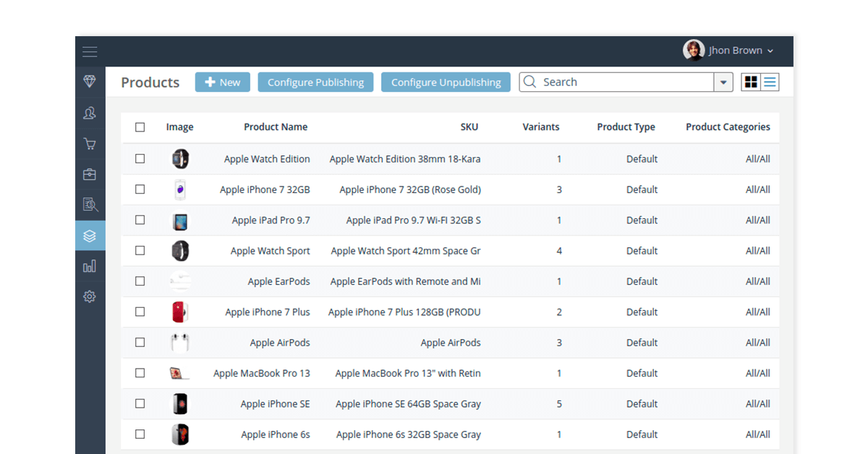Open the hamburger menu
Image resolution: width=868 pixels, height=454 pixels.
pyautogui.click(x=90, y=51)
